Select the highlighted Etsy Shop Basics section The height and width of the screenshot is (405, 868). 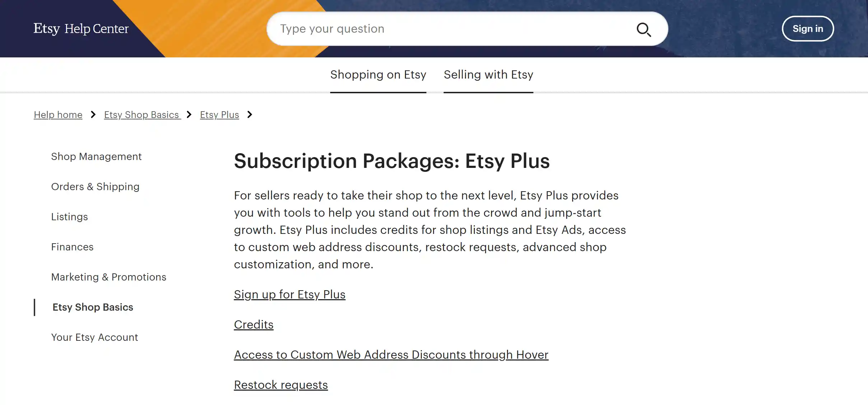[92, 307]
